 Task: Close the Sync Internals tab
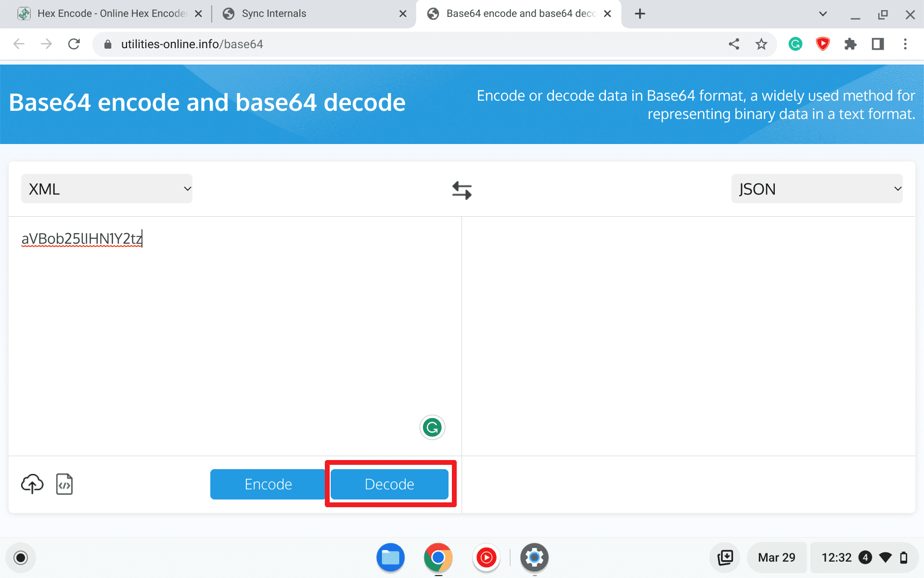pos(403,14)
